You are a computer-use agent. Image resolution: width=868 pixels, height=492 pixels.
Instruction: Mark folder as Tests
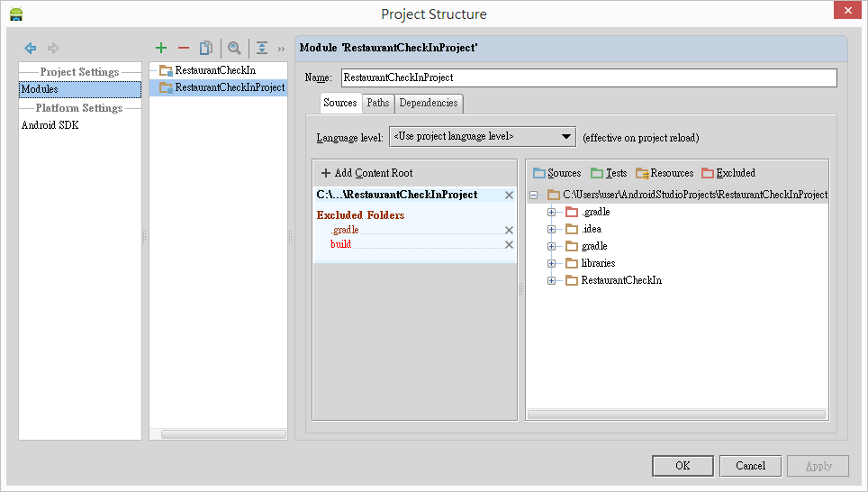click(x=609, y=173)
